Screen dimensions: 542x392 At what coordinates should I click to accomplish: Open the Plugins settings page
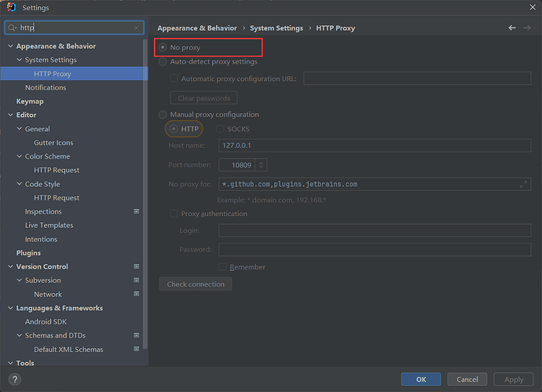[28, 253]
